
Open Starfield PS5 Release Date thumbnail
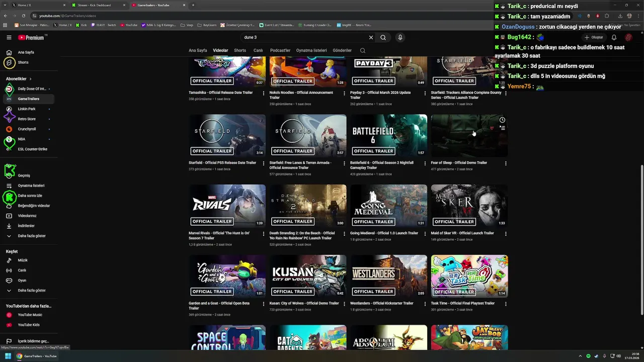[227, 136]
